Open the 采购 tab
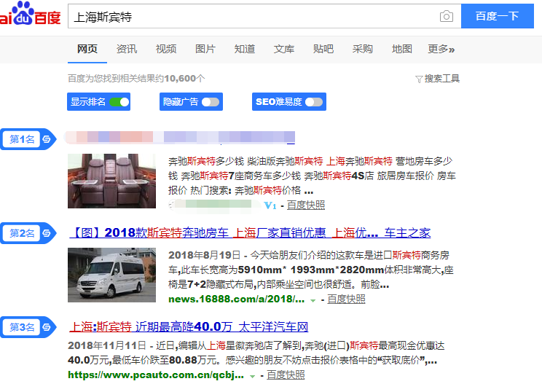The image size is (542, 392). pyautogui.click(x=362, y=49)
